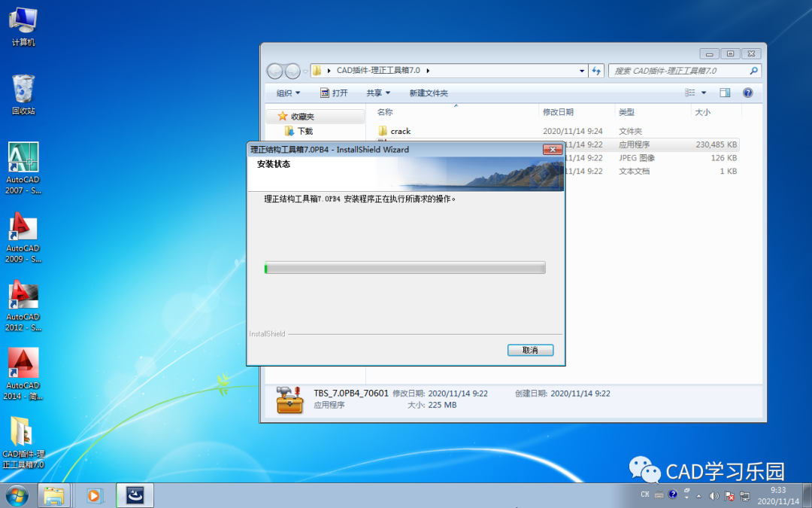
Task: Select the AutoCAD 2009 desktop shortcut
Action: [23, 237]
